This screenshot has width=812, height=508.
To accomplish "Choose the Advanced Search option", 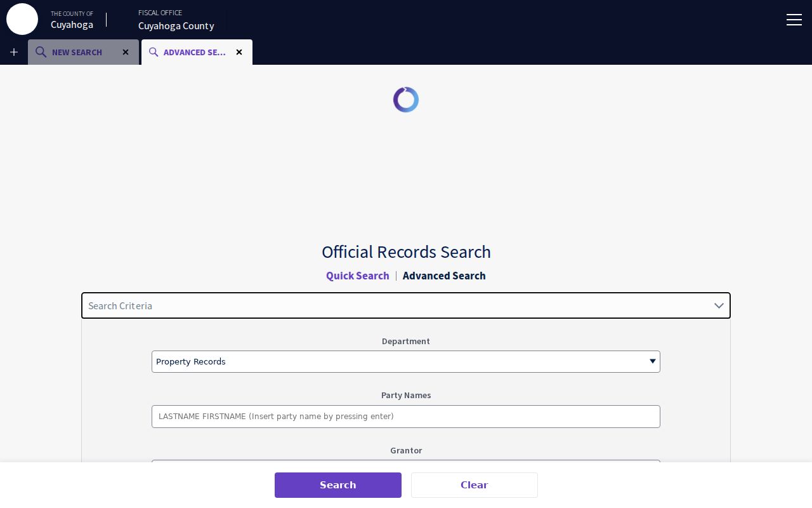I will (x=444, y=276).
